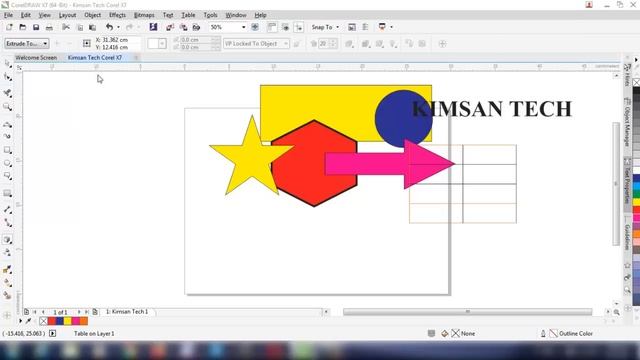This screenshot has width=640, height=360.
Task: Switch to Kimsan Tech Corel X7 tab
Action: 95,58
